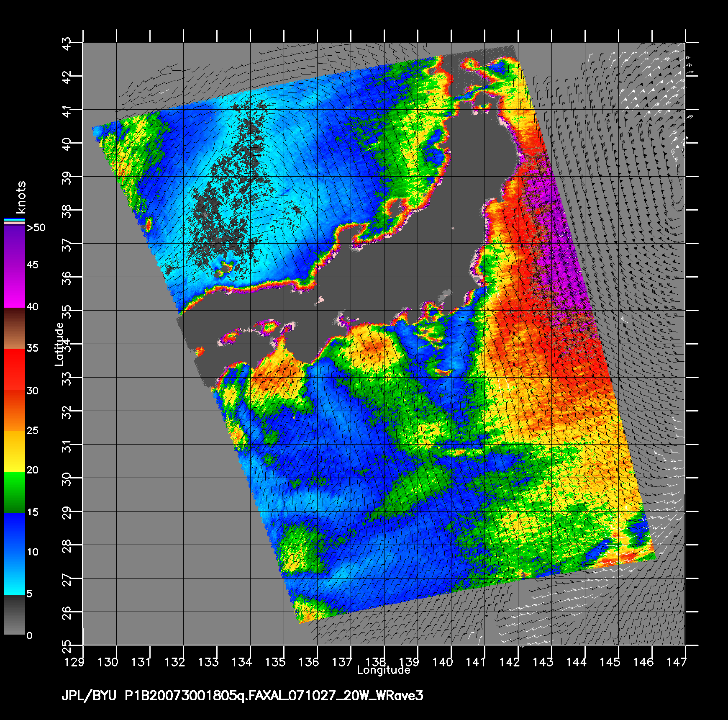This screenshot has height=720, width=728.
Task: Click the magenta 40–45 knots colorbar segment
Action: point(15,288)
